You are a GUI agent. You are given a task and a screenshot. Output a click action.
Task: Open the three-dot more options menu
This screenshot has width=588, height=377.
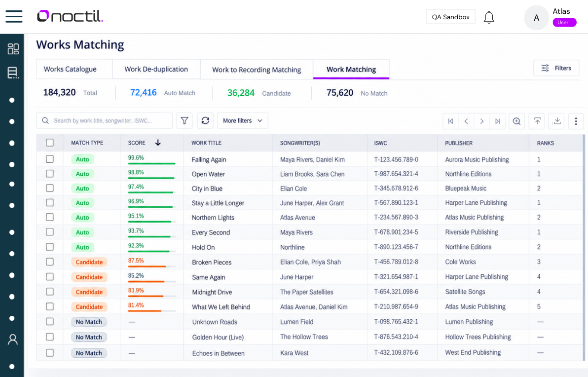coord(576,121)
